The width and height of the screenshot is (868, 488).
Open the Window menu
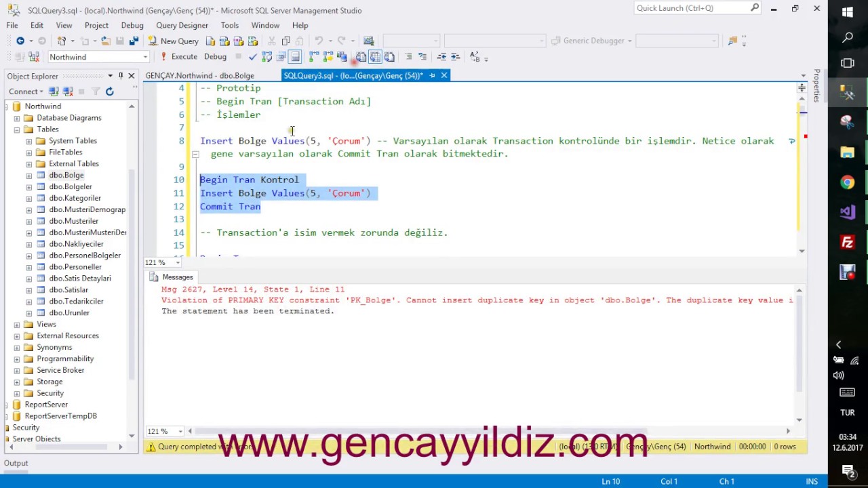click(x=265, y=25)
